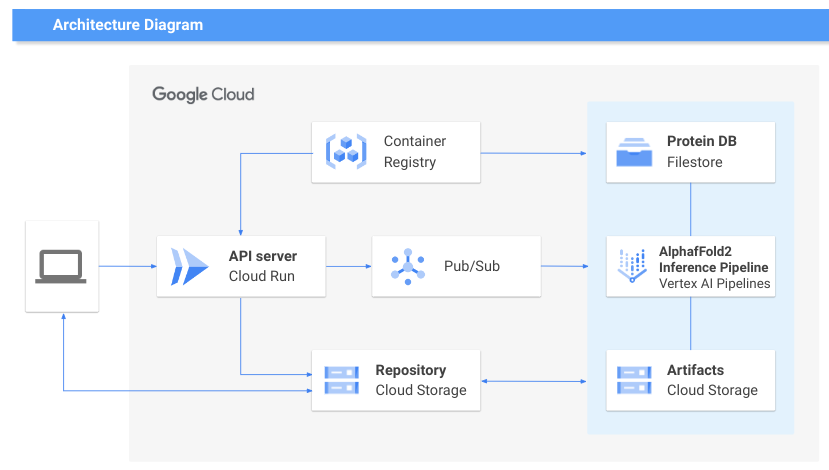The width and height of the screenshot is (829, 470).
Task: Select the Repository Cloud Storage icon
Action: point(341,380)
